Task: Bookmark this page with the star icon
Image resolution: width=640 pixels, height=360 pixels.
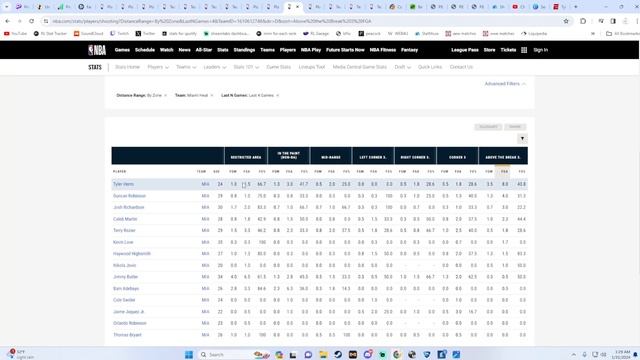Action: click(x=566, y=21)
